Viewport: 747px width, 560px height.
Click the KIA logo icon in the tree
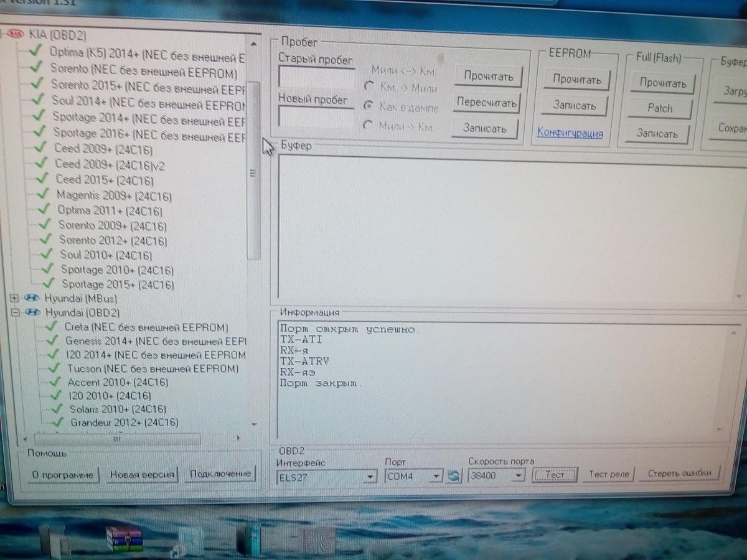(x=16, y=34)
